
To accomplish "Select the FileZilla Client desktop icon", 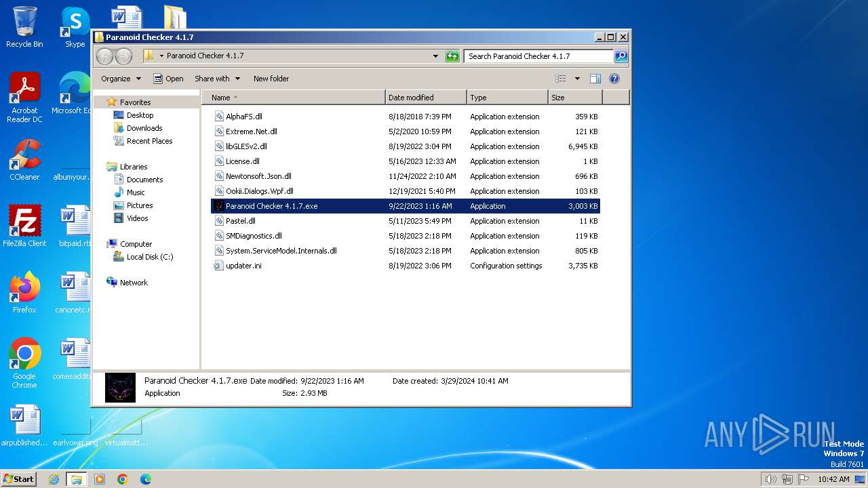I will (24, 226).
